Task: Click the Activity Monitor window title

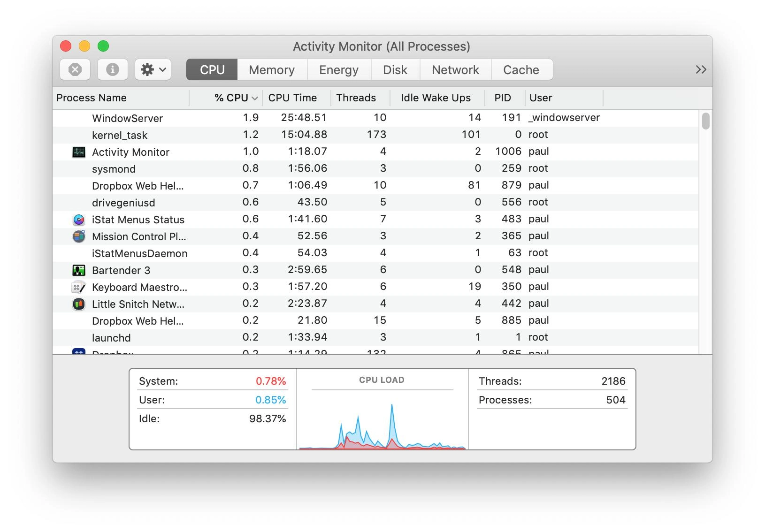Action: tap(382, 46)
